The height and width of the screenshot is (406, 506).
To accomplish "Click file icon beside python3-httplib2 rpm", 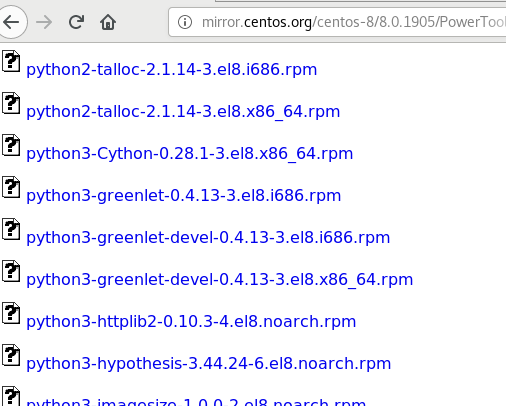I will (11, 313).
